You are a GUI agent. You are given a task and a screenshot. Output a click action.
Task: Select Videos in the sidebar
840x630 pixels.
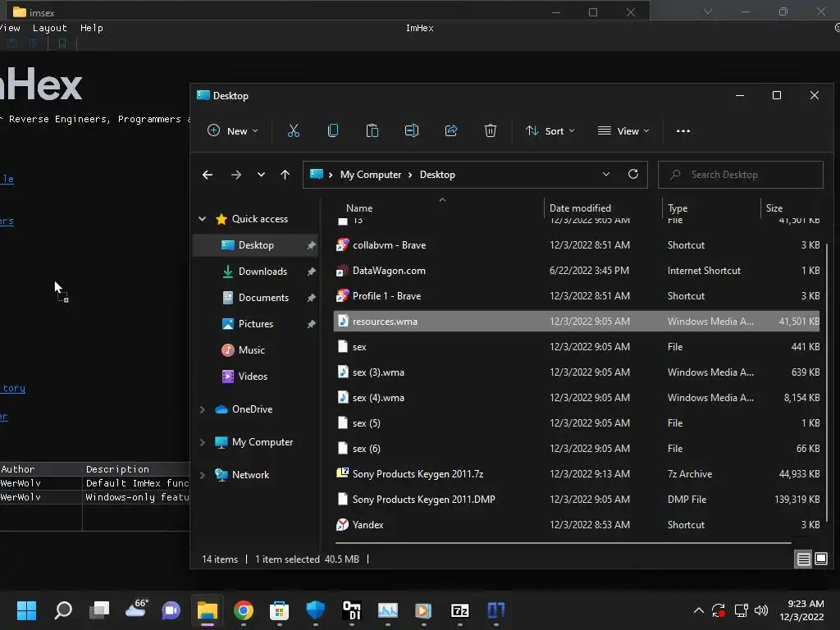253,376
